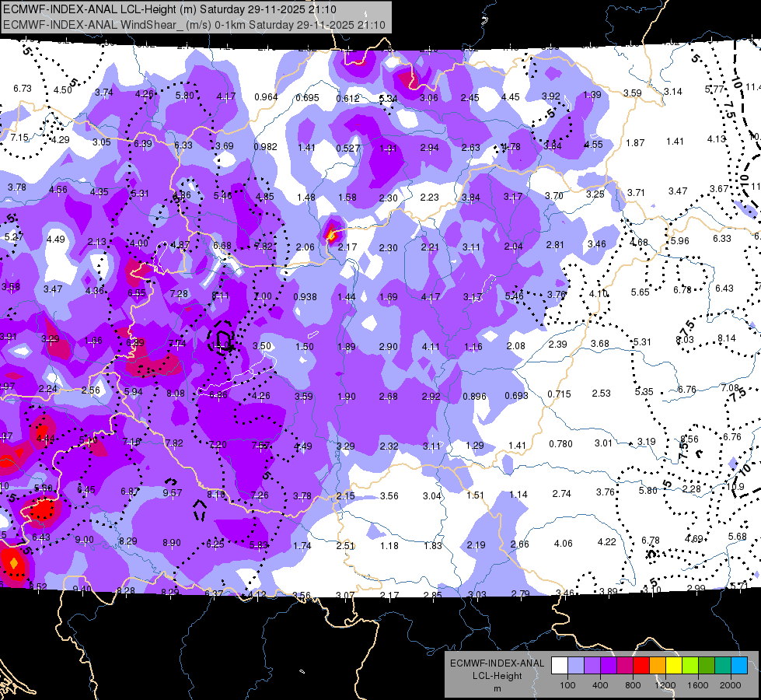This screenshot has height=700, width=761.
Task: Click wind shear value 8.08
Action: [x=175, y=394]
